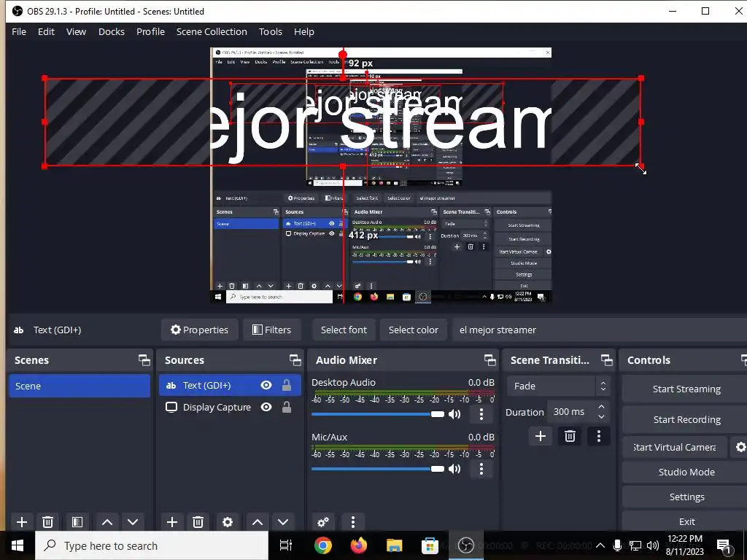Open source properties gear in Sources dock
The width and height of the screenshot is (747, 560).
coord(228,522)
